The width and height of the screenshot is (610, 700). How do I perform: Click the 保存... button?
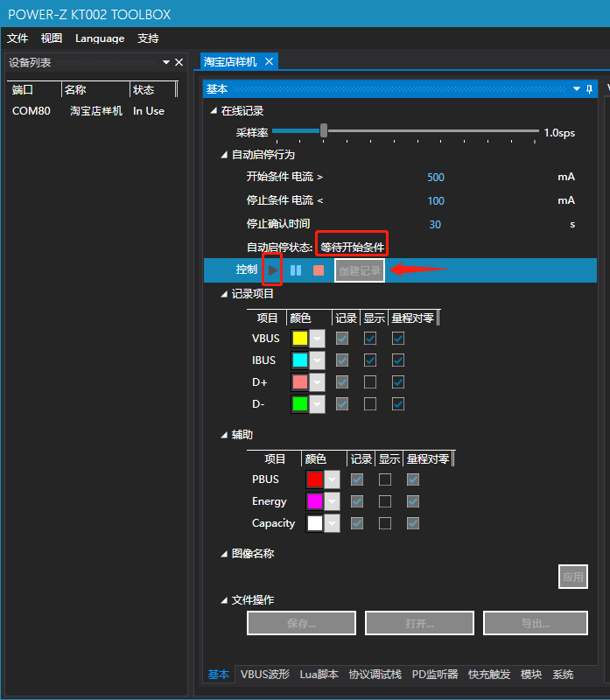pyautogui.click(x=301, y=623)
